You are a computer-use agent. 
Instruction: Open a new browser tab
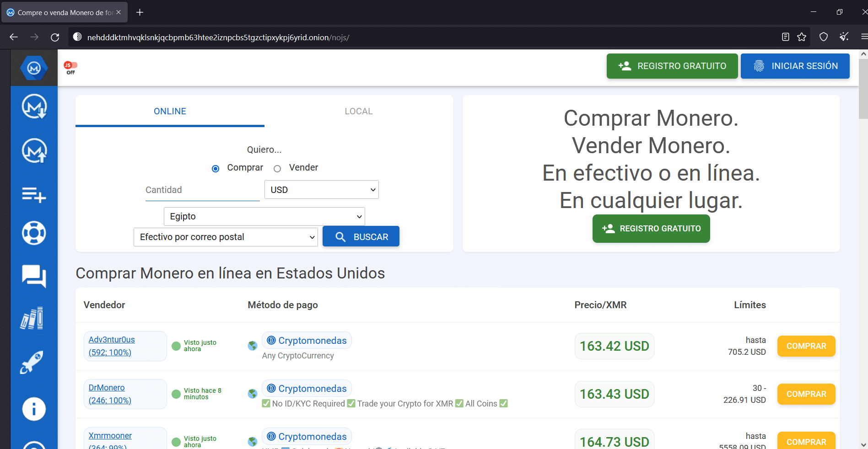click(x=140, y=12)
